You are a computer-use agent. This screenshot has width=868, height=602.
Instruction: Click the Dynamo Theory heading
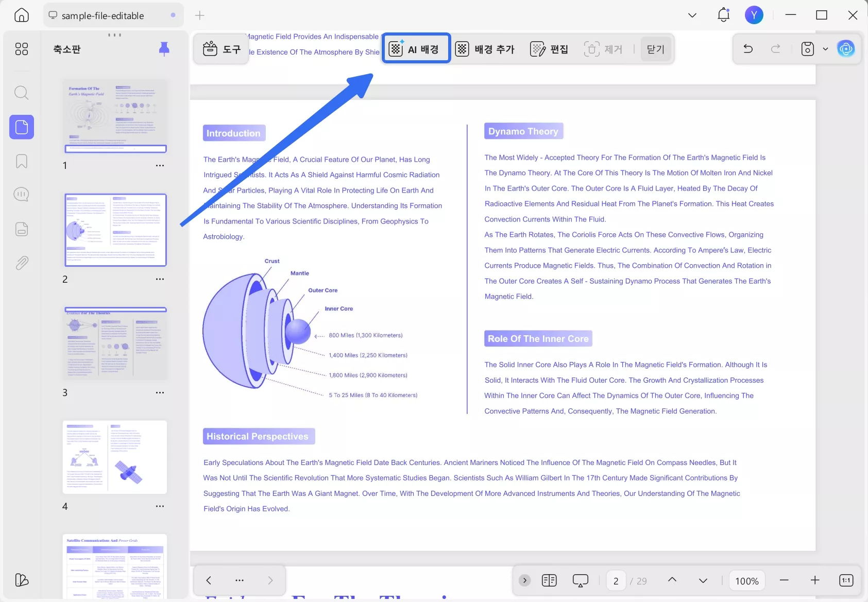(x=523, y=131)
